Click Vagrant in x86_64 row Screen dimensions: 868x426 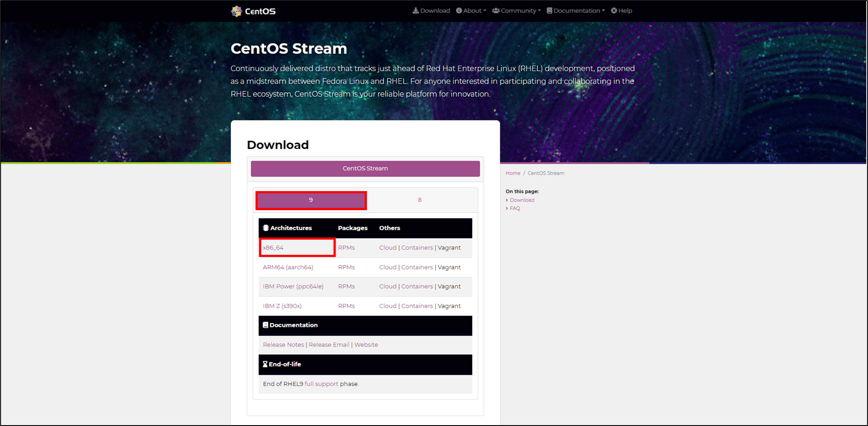[449, 248]
